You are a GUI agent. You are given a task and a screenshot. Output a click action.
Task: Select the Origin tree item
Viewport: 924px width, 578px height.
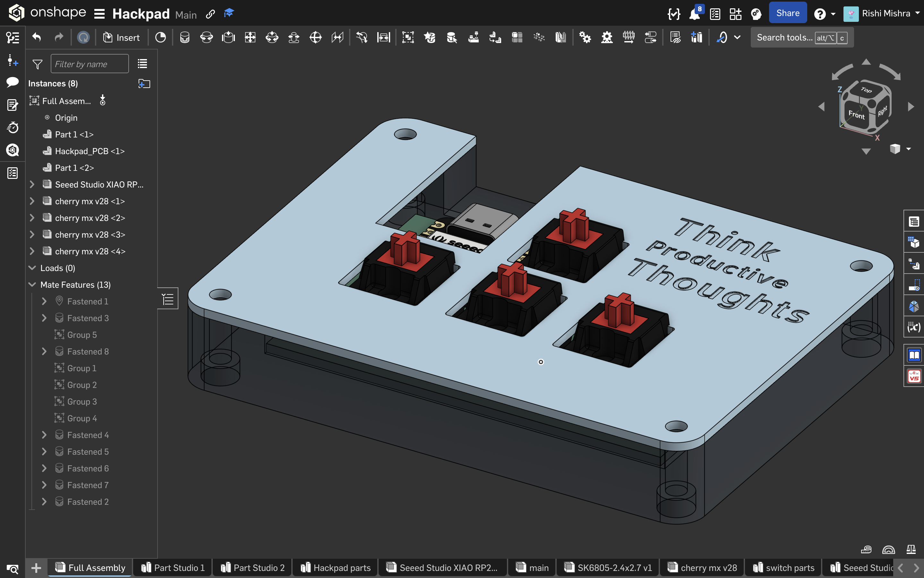coord(66,118)
